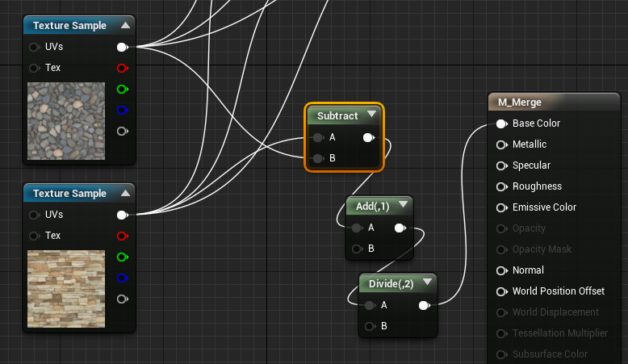Click the Base Color pin on M_Merge
Screen dimensions: 628x364
[x=501, y=123]
